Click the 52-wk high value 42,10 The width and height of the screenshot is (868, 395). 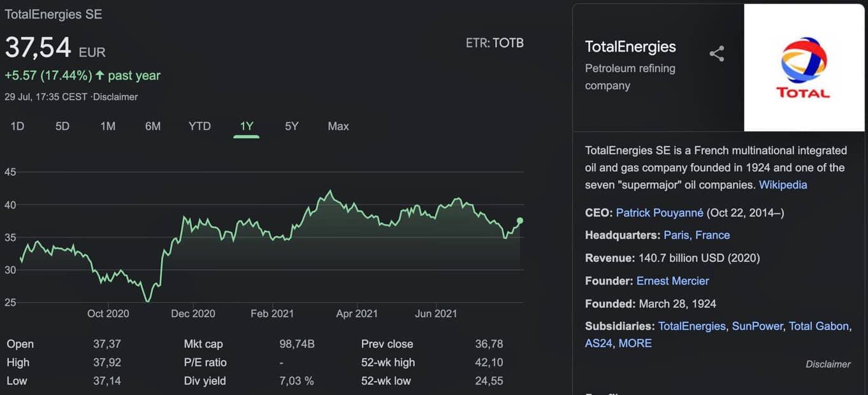pos(489,363)
